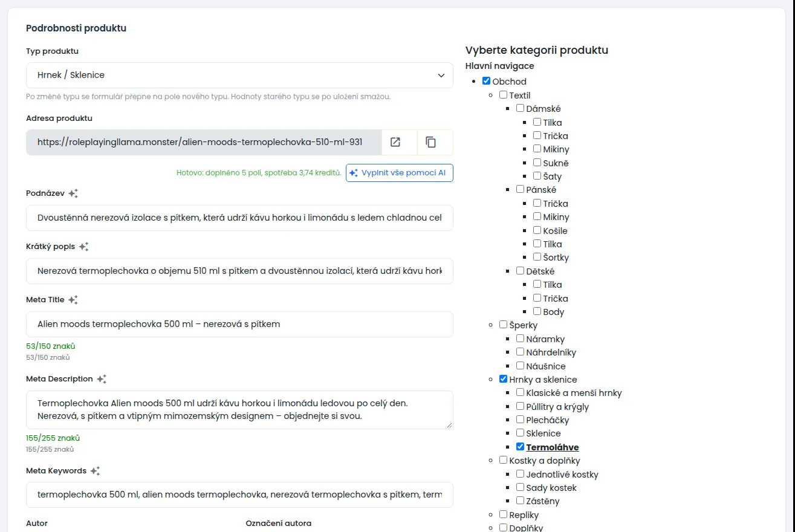
Task: Check the Sklenice checkbox
Action: (520, 433)
